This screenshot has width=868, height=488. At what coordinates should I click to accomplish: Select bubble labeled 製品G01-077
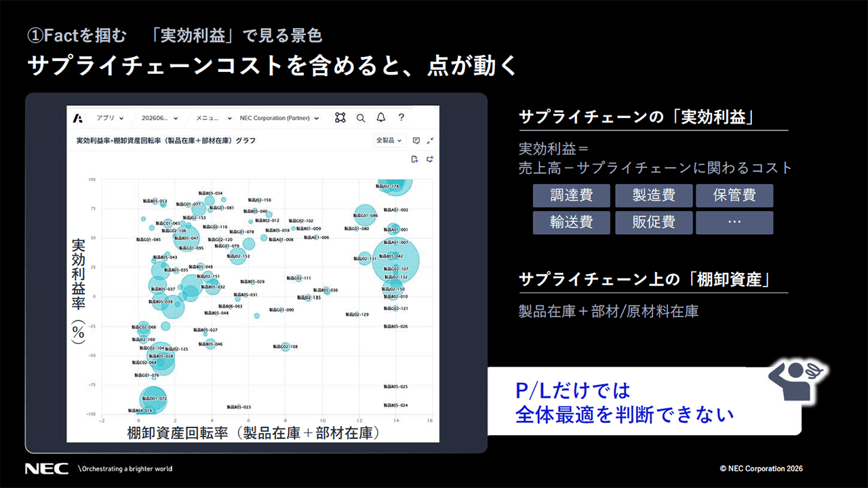click(x=189, y=204)
